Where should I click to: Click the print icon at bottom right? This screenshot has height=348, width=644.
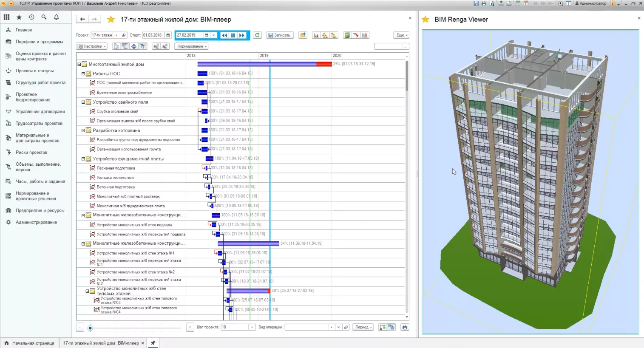click(x=405, y=327)
